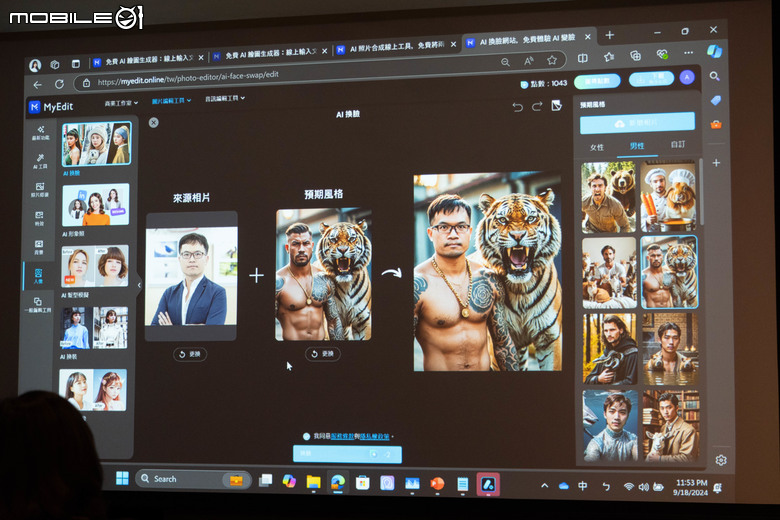
Task: Open the Edge settings and more menu
Action: click(x=688, y=53)
